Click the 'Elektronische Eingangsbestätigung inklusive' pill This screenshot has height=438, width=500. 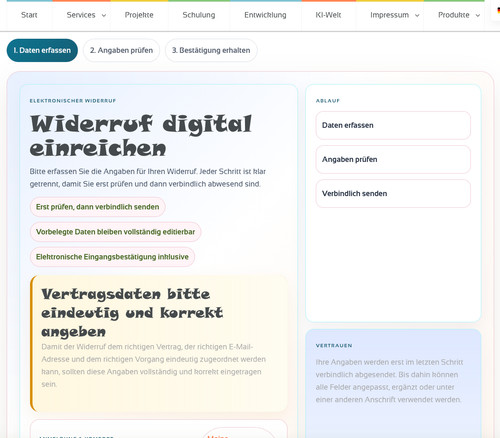pyautogui.click(x=112, y=257)
